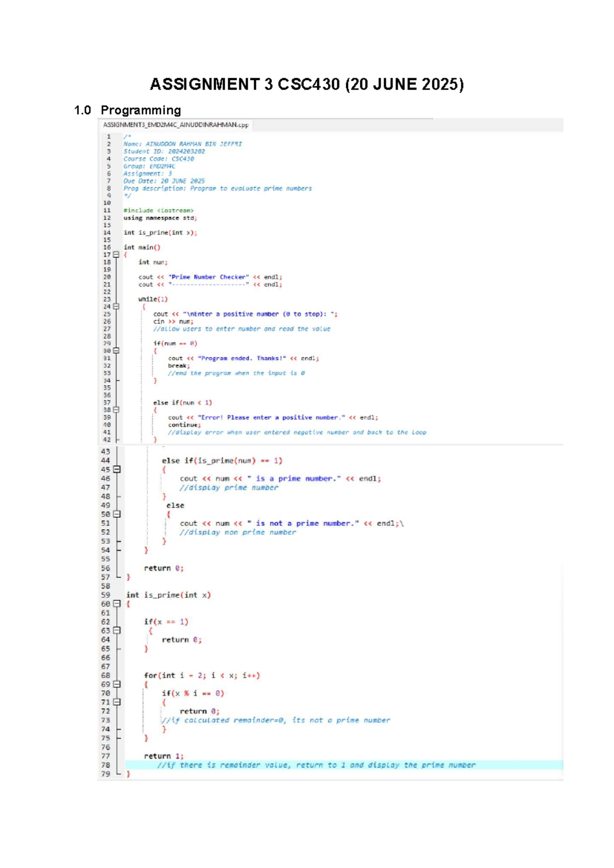Place cursor on the #include <iostream> line
This screenshot has height=868, width=614.
pyautogui.click(x=159, y=210)
